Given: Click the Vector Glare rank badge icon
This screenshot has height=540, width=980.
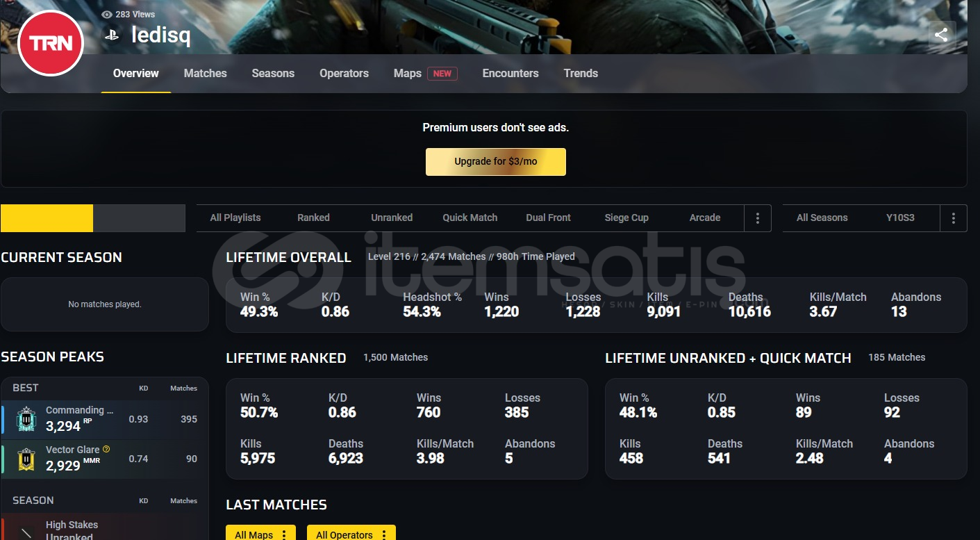Looking at the screenshot, I should (26, 459).
